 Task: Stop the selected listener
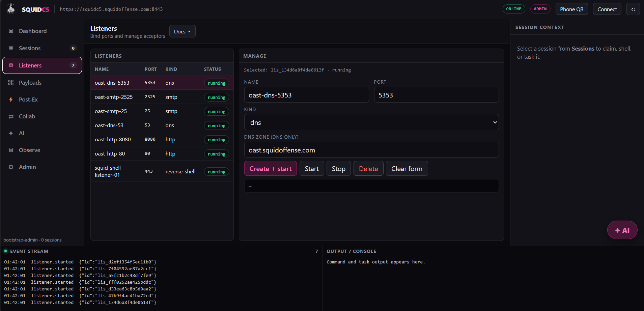pyautogui.click(x=338, y=169)
